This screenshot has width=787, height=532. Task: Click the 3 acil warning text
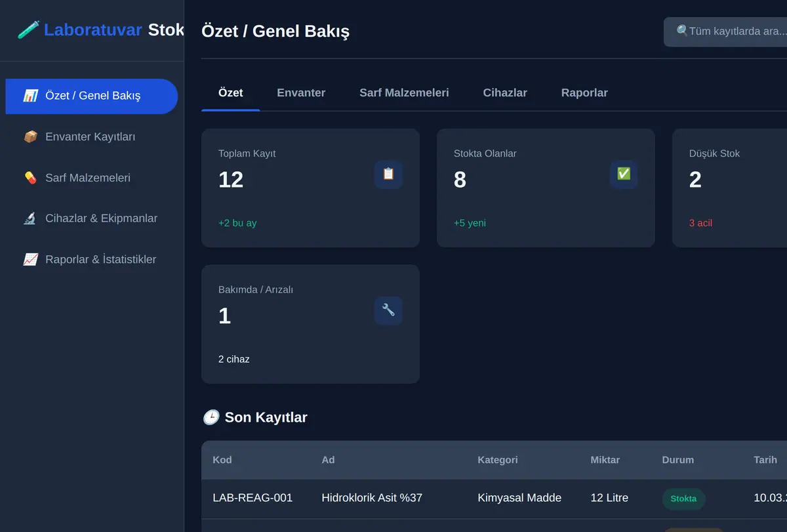(700, 223)
